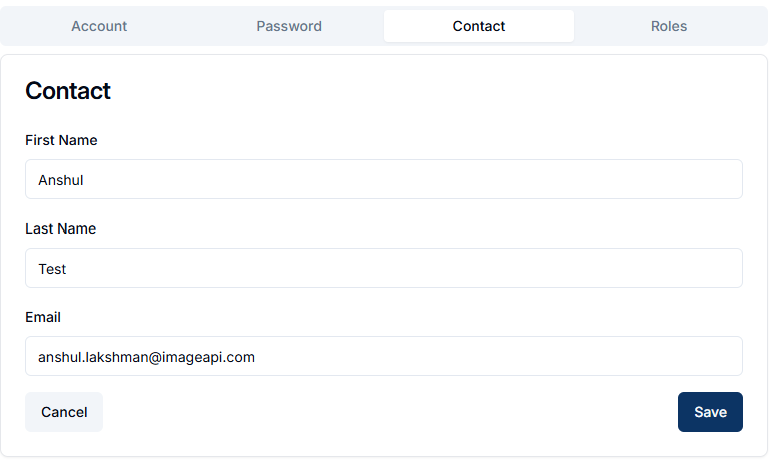
Task: Select the active Contact tab
Action: 479,26
